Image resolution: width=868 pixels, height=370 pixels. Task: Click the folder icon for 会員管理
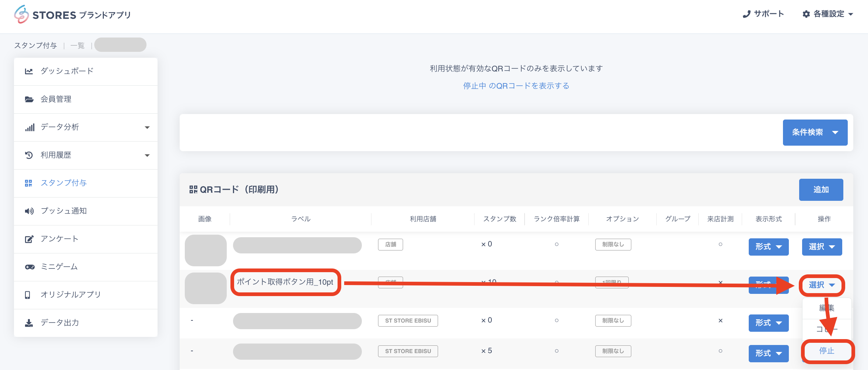pyautogui.click(x=29, y=99)
